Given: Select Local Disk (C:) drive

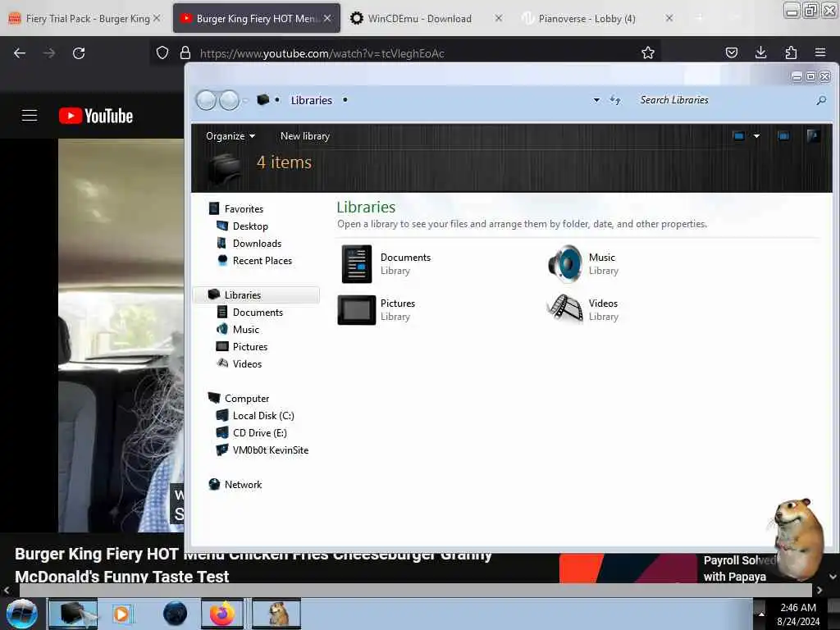Looking at the screenshot, I should point(255,415).
